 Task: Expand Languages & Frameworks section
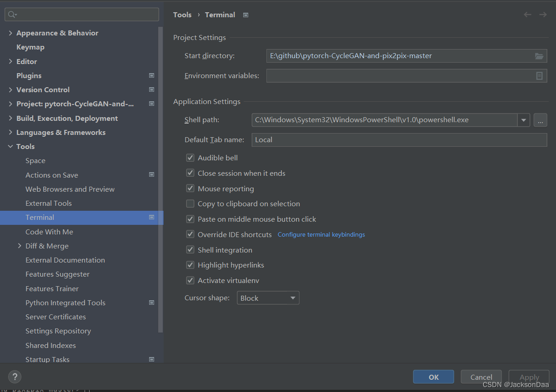(x=10, y=132)
